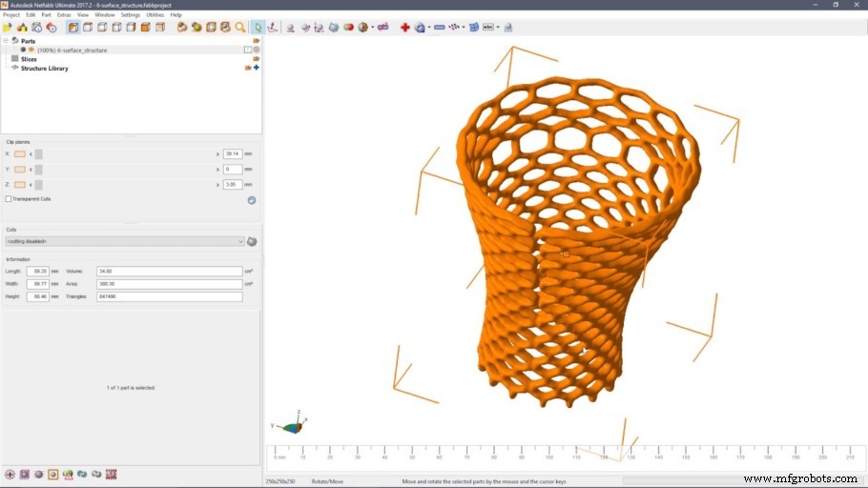
Task: Open the Extras menu
Action: [64, 15]
